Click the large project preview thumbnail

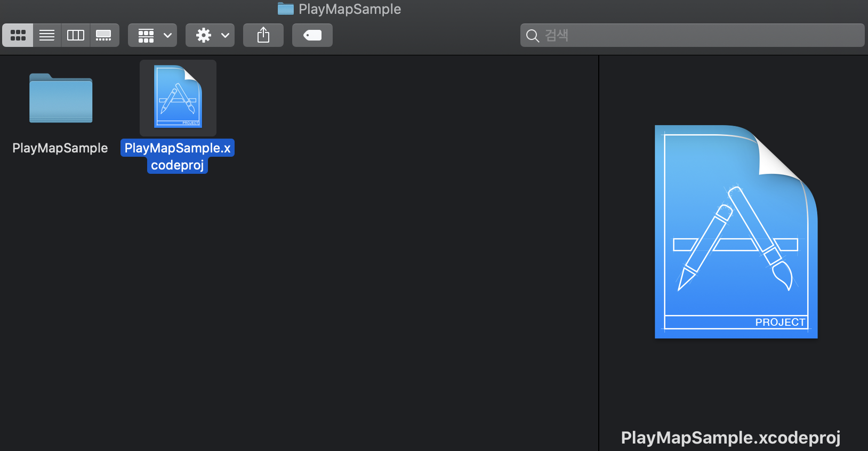[x=736, y=231]
